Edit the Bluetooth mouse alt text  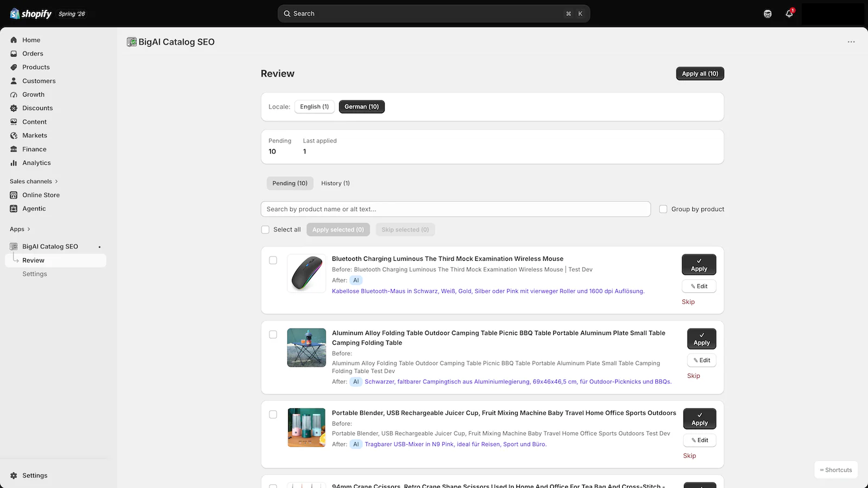tap(699, 286)
